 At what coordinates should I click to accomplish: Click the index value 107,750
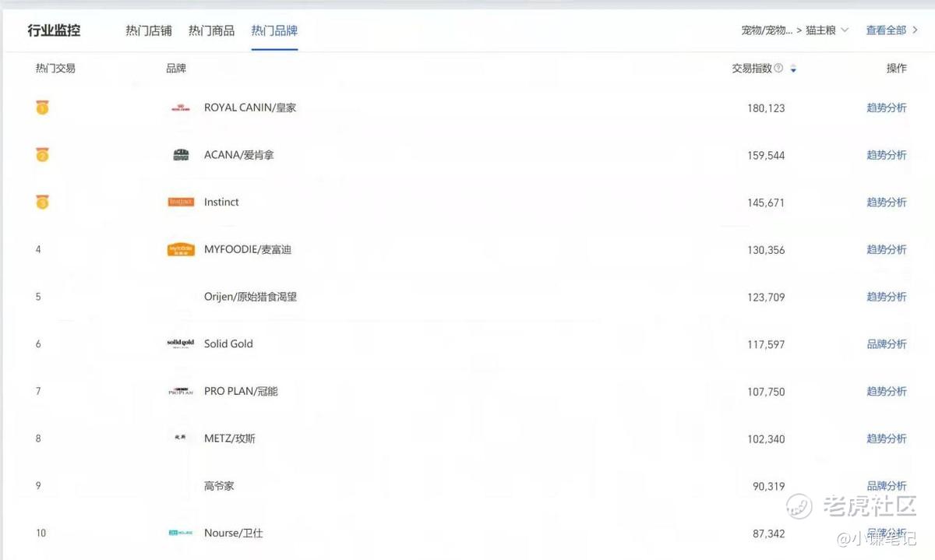pyautogui.click(x=766, y=392)
